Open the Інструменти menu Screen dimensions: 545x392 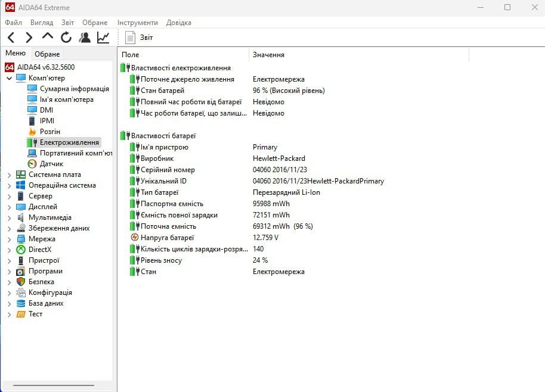click(138, 23)
